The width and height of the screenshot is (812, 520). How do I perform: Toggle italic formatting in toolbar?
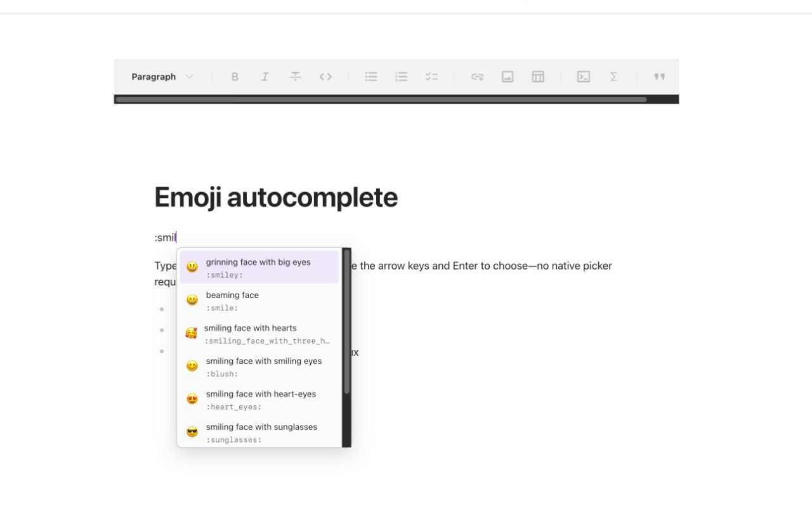[265, 77]
